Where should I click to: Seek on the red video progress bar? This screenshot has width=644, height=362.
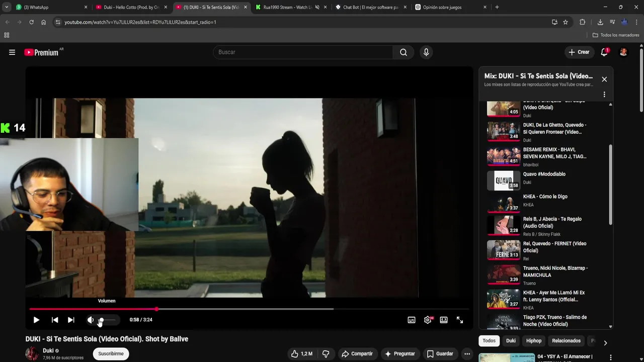249,309
